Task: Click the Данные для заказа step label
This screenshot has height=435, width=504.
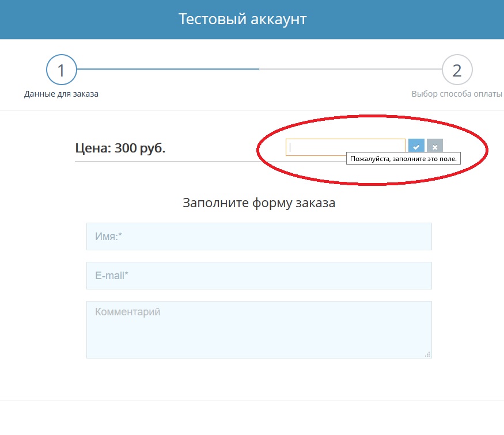Action: tap(61, 94)
